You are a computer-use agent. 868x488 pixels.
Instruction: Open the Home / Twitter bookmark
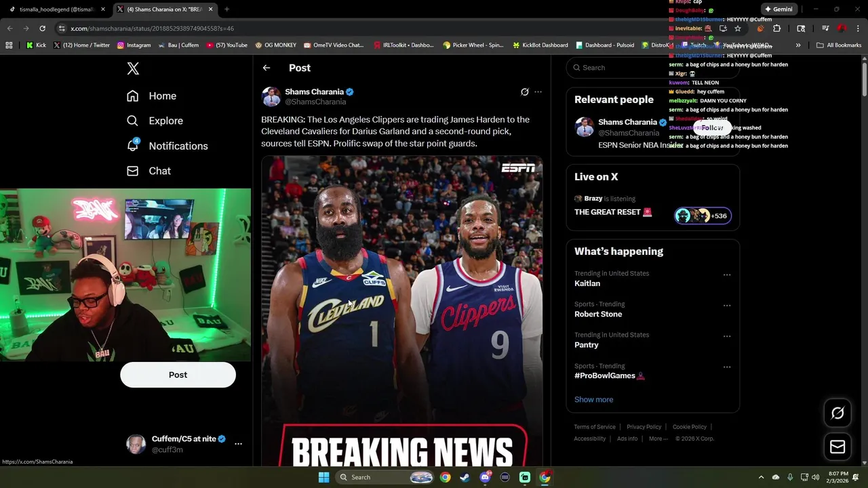[x=81, y=45]
